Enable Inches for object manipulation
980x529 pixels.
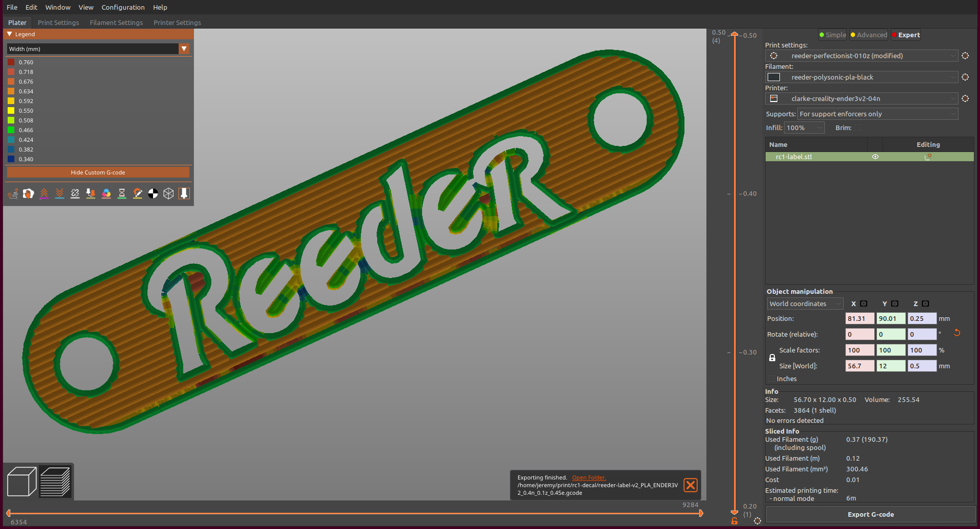[x=771, y=379]
